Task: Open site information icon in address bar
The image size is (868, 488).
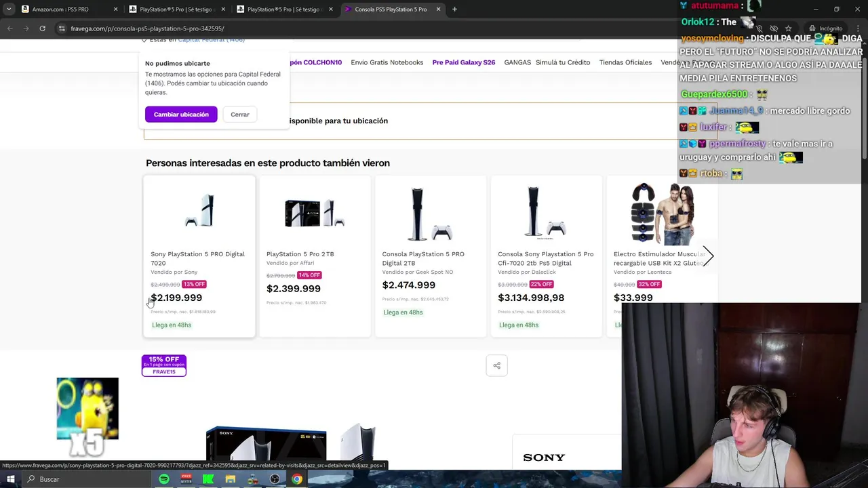Action: (62, 28)
